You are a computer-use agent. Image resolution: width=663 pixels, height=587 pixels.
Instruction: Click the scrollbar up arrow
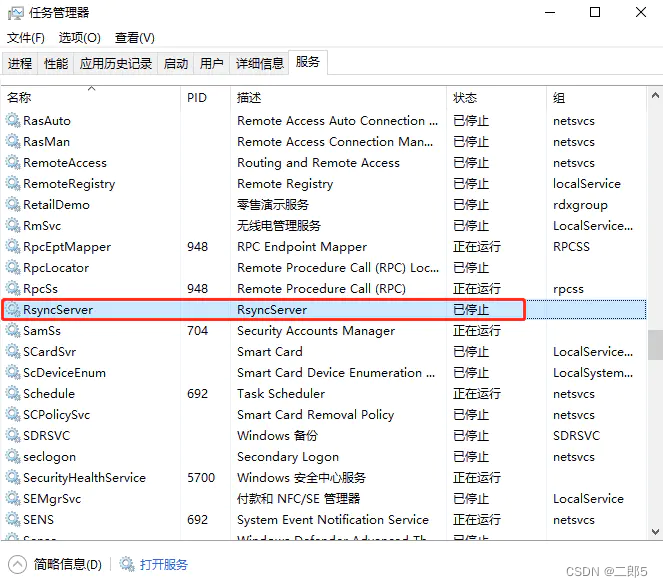pos(655,96)
